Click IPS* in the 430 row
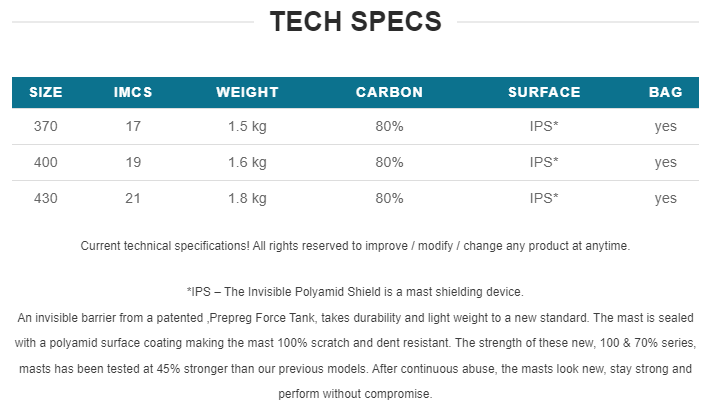The width and height of the screenshot is (709, 419). pos(544,198)
